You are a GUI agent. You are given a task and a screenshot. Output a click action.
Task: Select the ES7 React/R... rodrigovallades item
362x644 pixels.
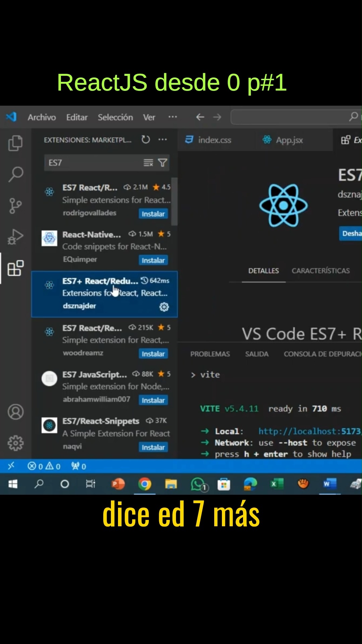click(104, 201)
